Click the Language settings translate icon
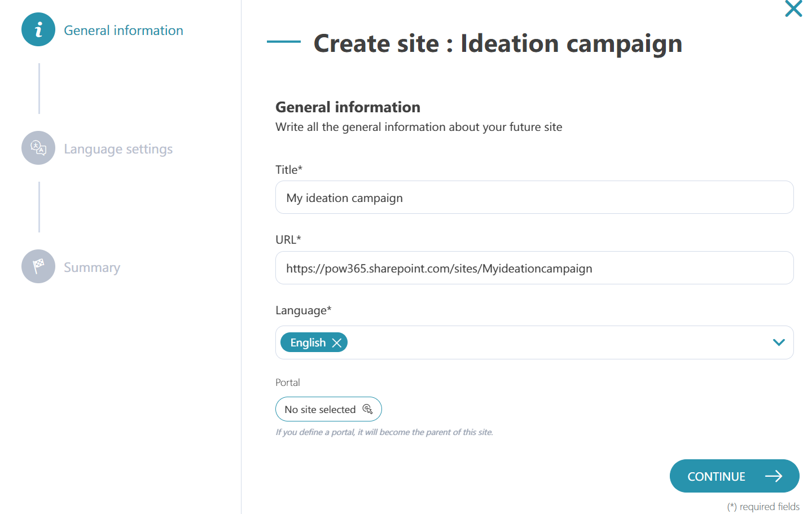The height and width of the screenshot is (514, 812). click(38, 148)
